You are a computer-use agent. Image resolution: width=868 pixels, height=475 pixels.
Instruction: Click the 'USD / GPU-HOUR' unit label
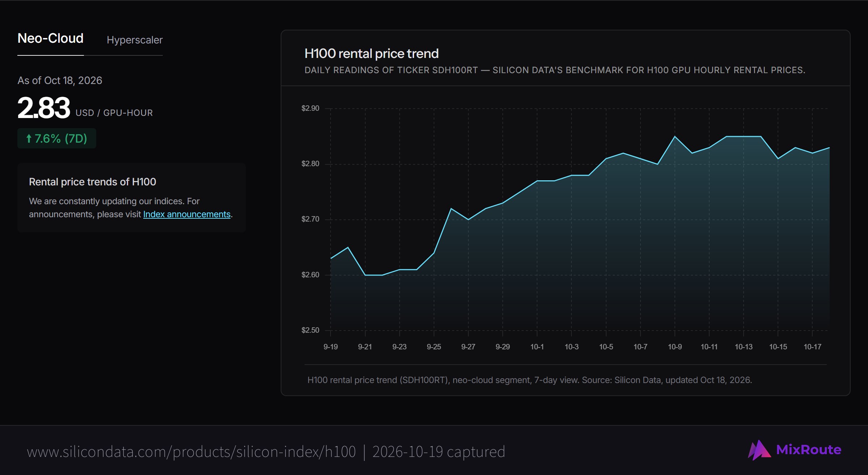click(x=114, y=113)
